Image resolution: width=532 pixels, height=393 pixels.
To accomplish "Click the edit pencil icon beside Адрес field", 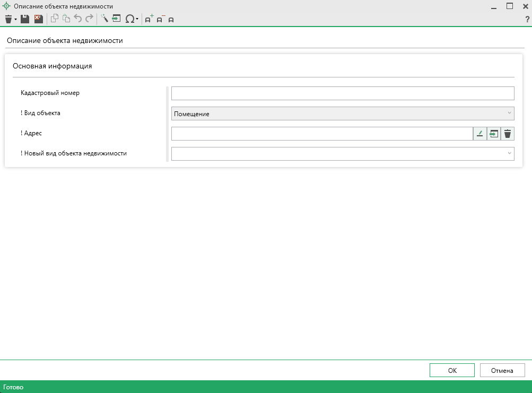I will 479,134.
